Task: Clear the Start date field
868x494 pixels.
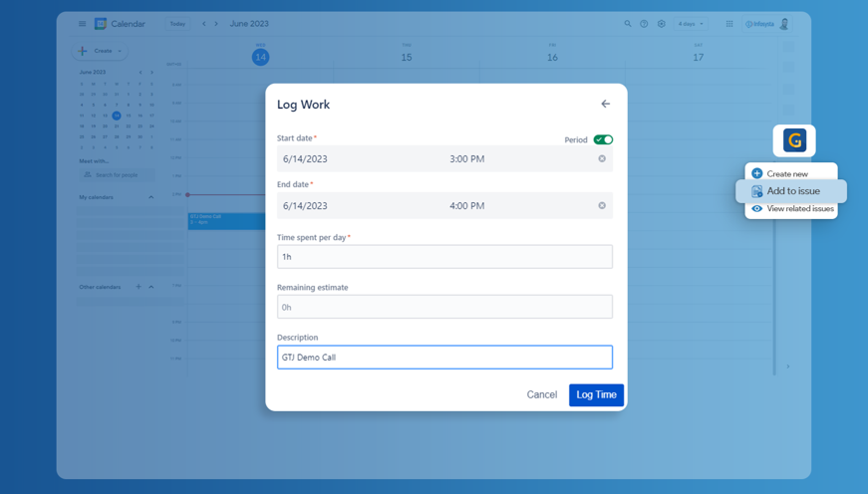Action: click(x=602, y=158)
